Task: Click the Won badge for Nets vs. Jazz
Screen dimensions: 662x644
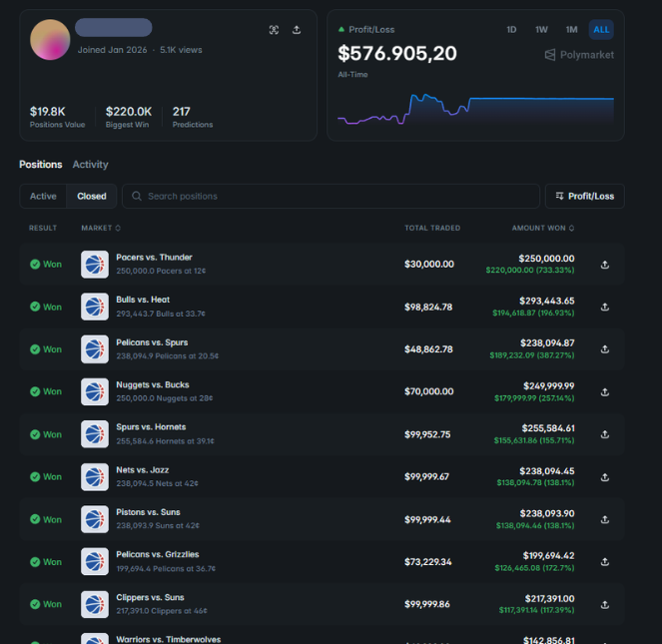Action: pos(46,477)
